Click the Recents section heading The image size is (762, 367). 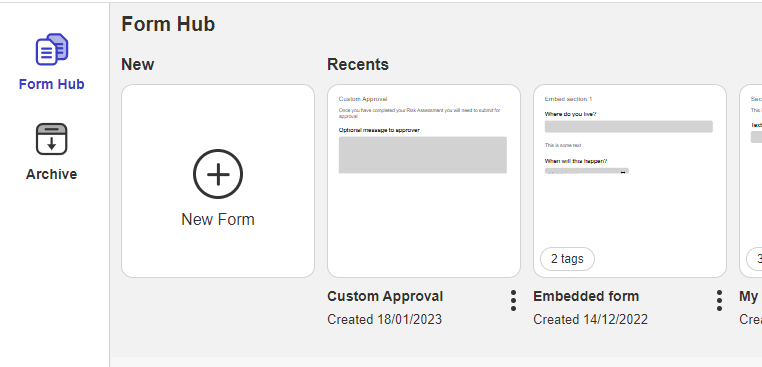(x=358, y=64)
